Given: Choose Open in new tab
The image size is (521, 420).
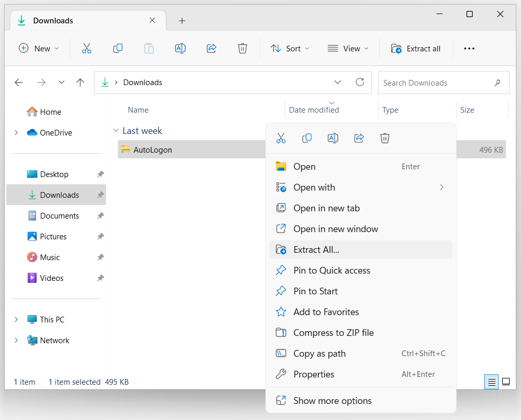Looking at the screenshot, I should (x=361, y=208).
